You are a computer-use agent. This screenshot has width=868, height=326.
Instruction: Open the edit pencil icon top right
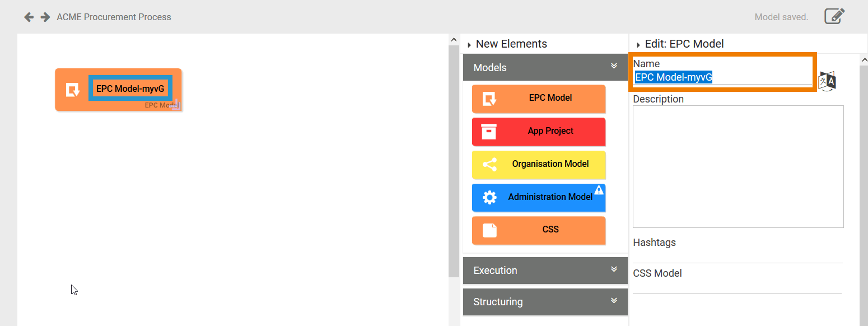click(834, 16)
